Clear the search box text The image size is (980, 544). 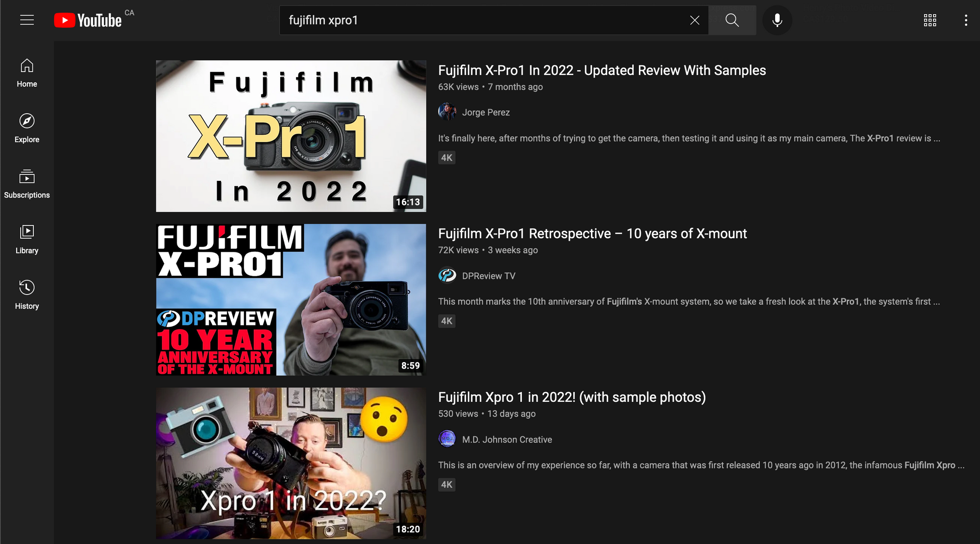(x=694, y=20)
